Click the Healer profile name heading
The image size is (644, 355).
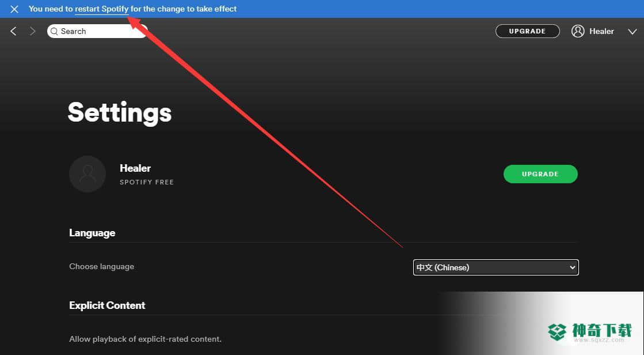point(135,168)
